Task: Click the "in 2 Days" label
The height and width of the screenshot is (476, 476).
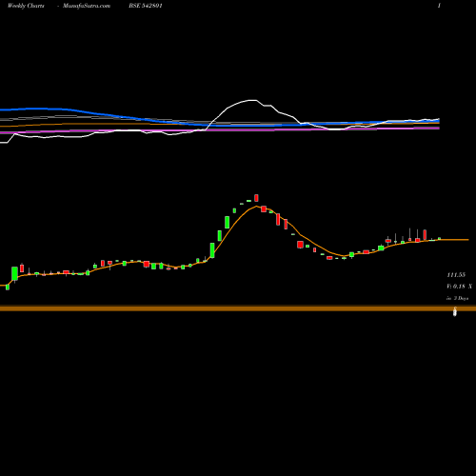Action: pos(457,298)
